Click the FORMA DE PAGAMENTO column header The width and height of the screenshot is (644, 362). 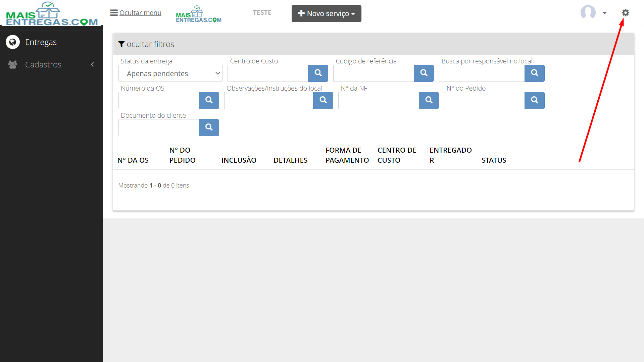347,155
